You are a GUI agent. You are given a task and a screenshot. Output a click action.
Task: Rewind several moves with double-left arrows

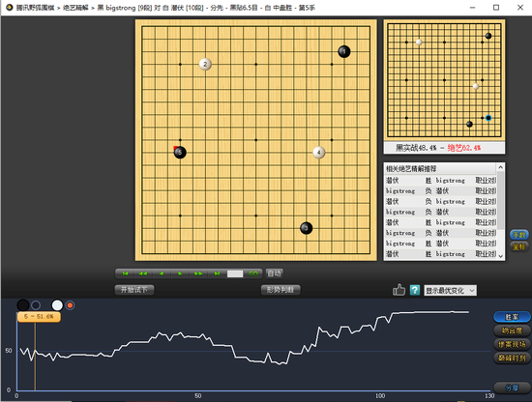[143, 273]
